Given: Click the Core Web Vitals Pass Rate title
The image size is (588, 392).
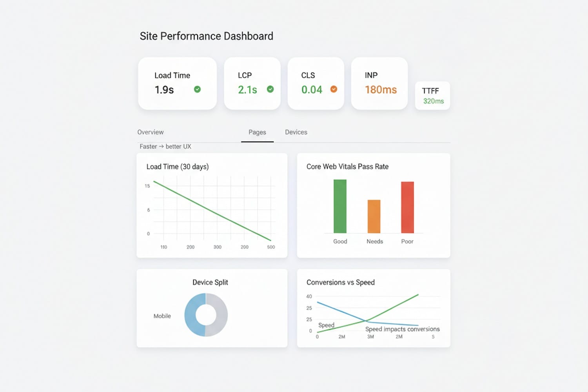Looking at the screenshot, I should click(347, 167).
